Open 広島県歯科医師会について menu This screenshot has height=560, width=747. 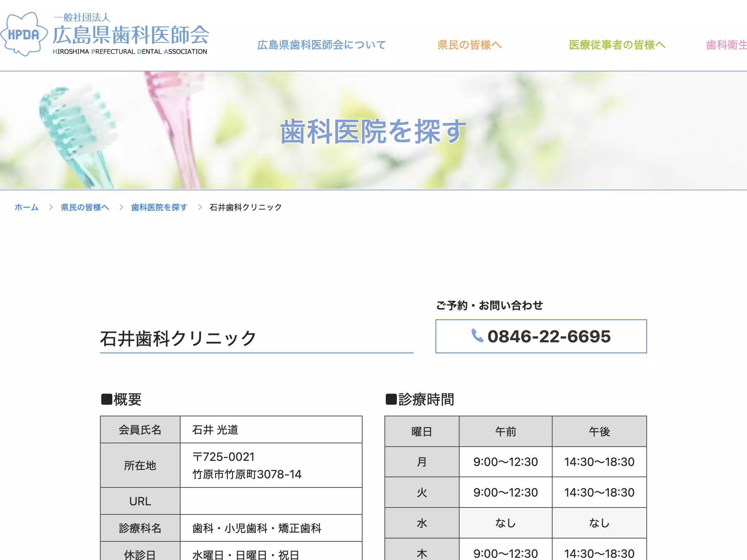coord(321,45)
